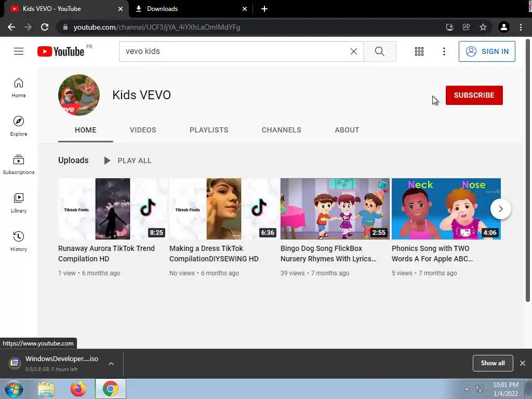Switch to the VIDEOS channel tab
532x399 pixels.
click(143, 130)
